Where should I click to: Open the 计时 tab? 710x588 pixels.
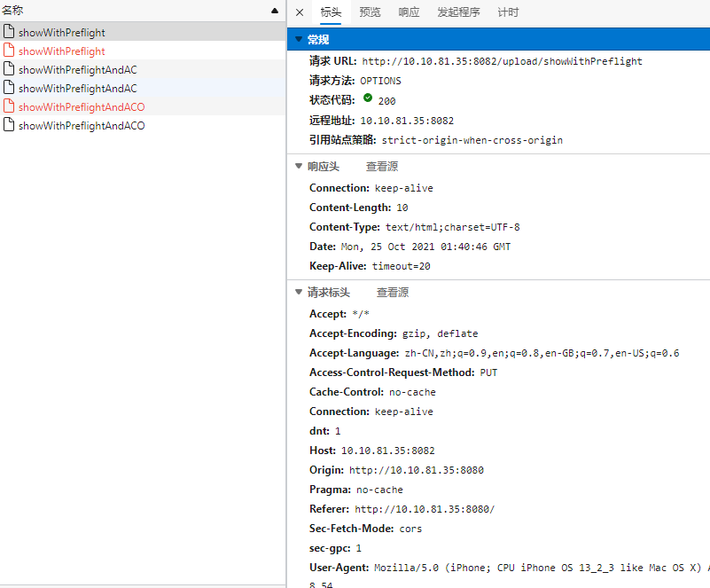coord(508,12)
